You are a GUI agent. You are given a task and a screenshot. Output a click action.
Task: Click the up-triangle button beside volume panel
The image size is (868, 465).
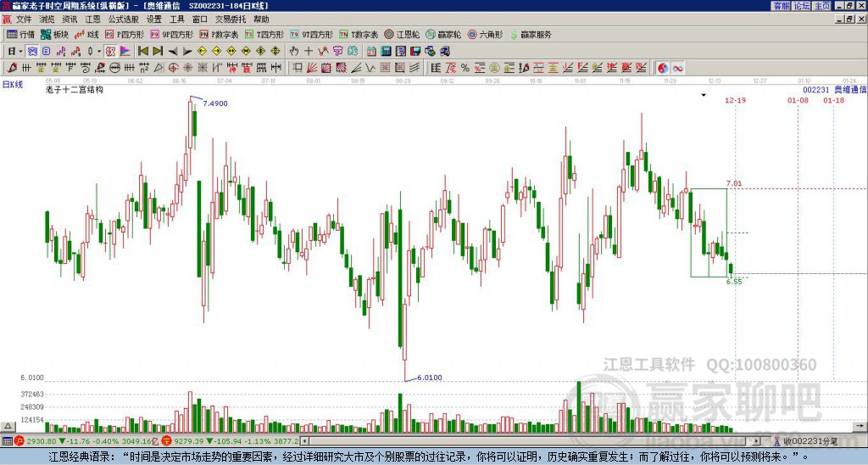[x=7, y=426]
